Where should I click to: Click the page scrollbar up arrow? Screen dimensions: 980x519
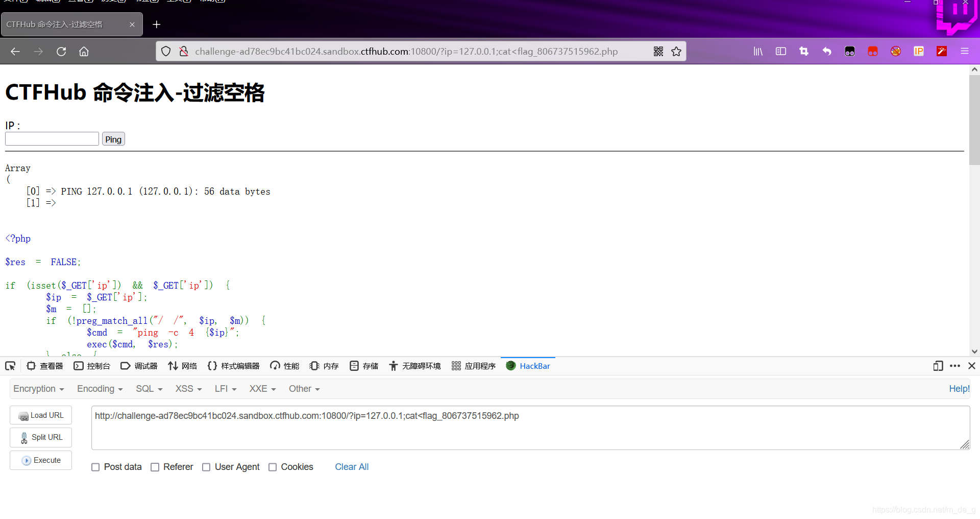pos(974,69)
